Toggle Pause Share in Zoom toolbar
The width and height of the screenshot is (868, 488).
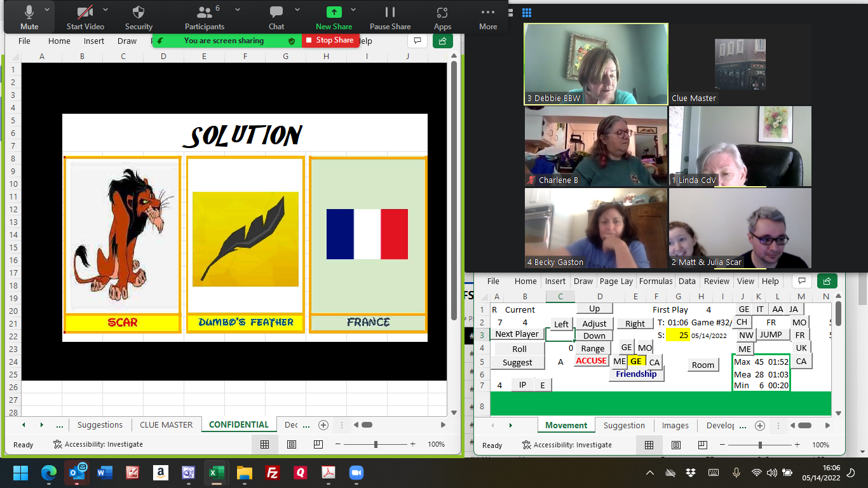(x=390, y=18)
